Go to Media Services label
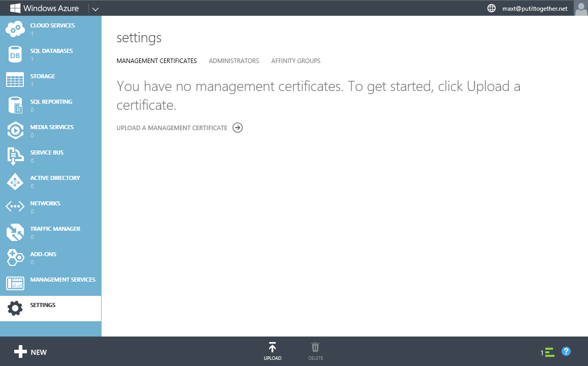The image size is (588, 366). pyautogui.click(x=52, y=127)
